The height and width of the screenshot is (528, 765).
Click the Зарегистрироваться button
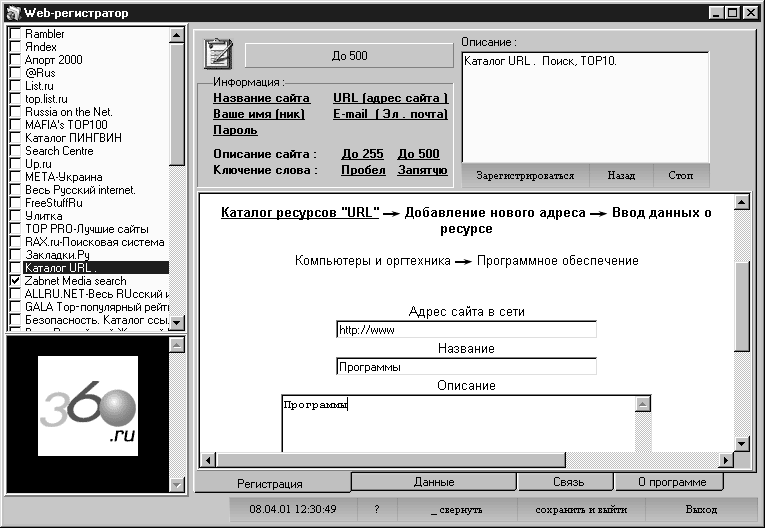coord(525,176)
